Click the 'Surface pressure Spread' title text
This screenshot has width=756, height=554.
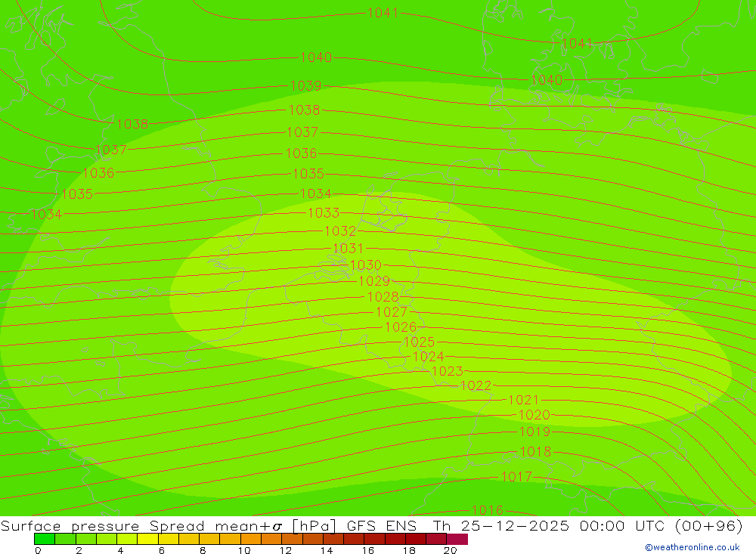tap(103, 525)
